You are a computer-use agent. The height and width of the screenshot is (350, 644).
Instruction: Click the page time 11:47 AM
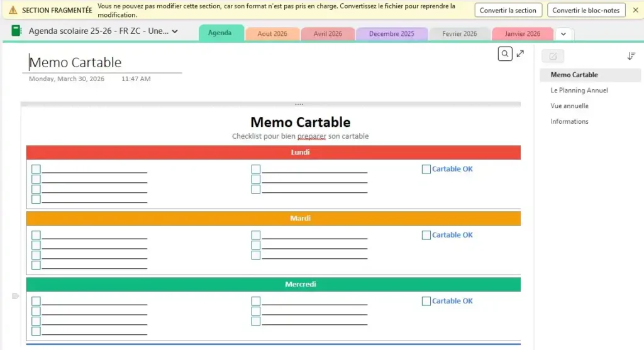[x=136, y=79]
